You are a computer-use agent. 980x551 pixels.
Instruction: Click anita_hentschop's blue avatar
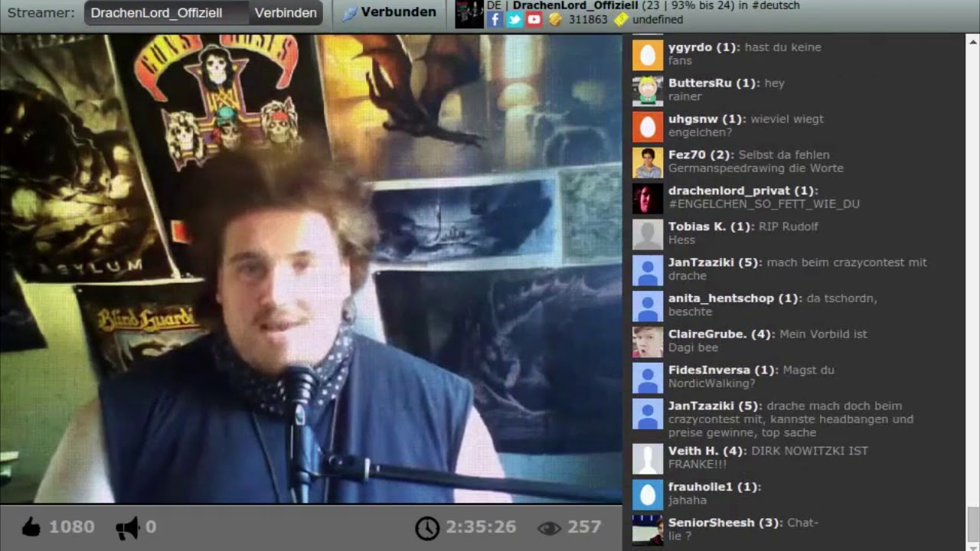click(x=648, y=307)
